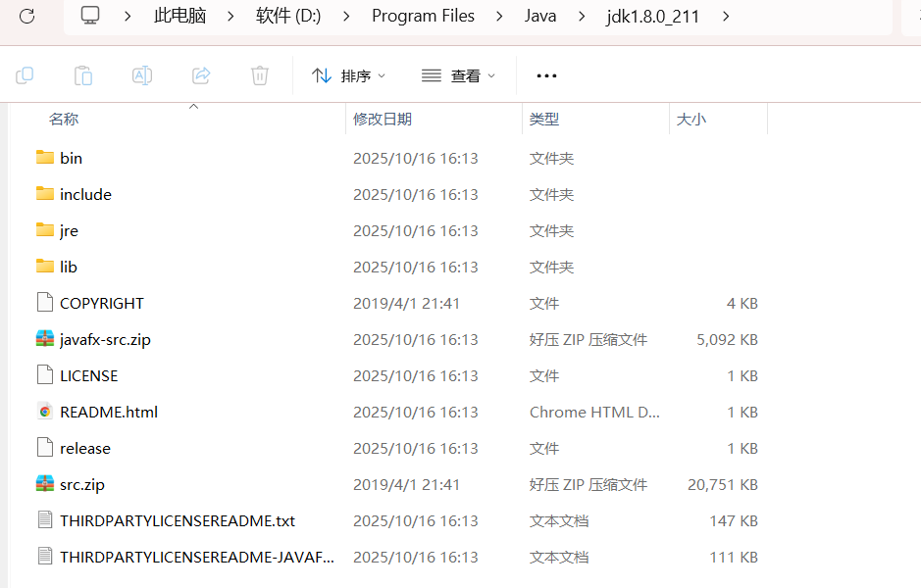The image size is (921, 588).
Task: Select the THIRDPARTYLICENSEREADME.txt file name
Action: point(178,521)
